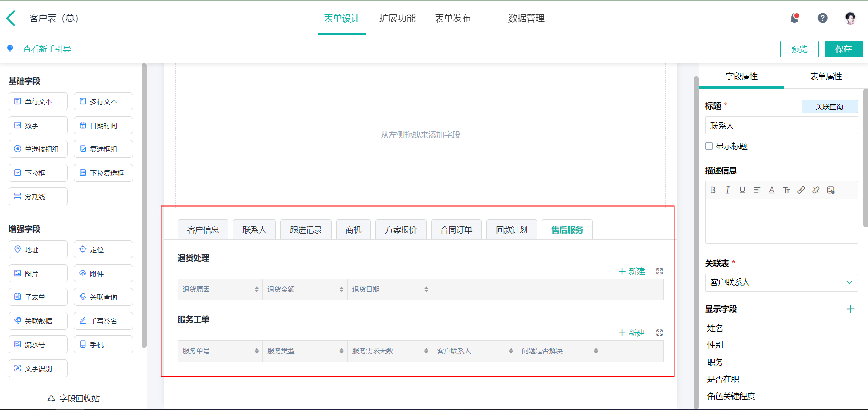Edit the form name 客户表（总）
Image resolution: width=868 pixels, height=410 pixels.
[x=57, y=18]
